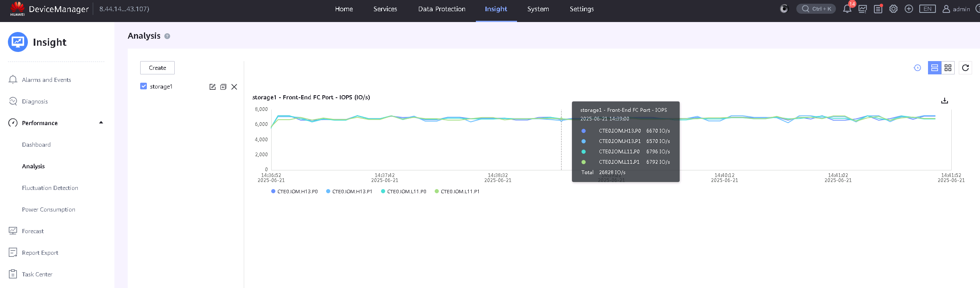This screenshot has height=288, width=980.
Task: Open the task list icon with red dot
Action: [878, 9]
